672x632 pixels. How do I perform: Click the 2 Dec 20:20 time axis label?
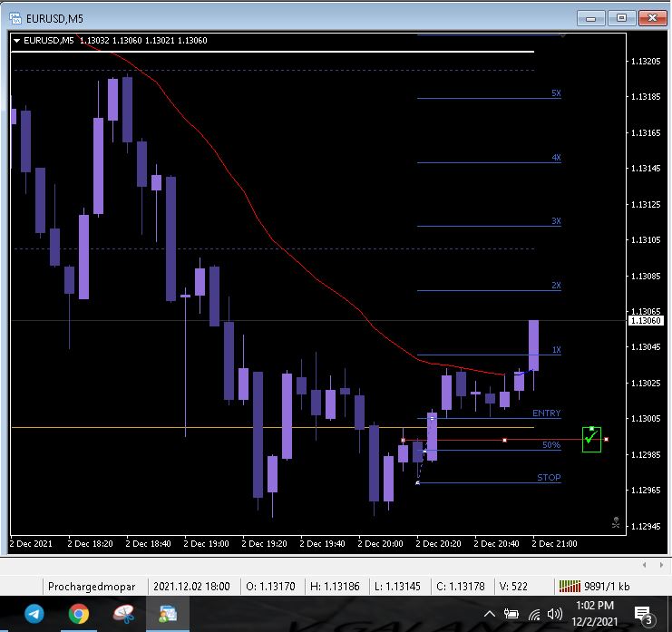pos(438,543)
